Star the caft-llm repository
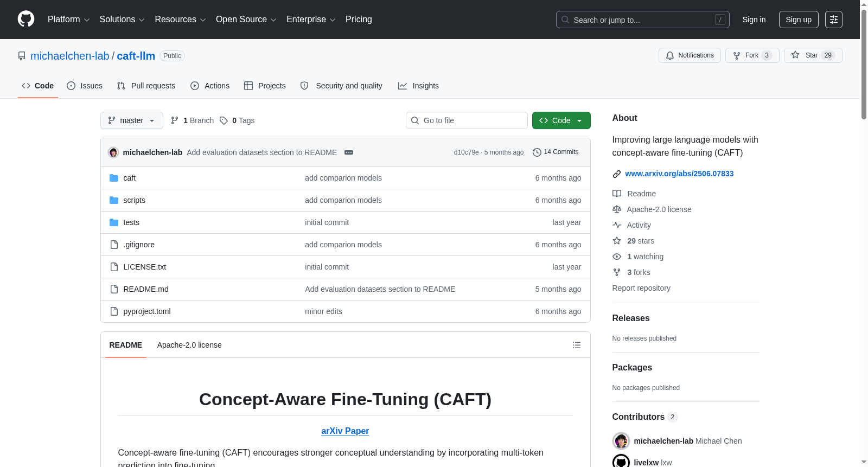 813,55
